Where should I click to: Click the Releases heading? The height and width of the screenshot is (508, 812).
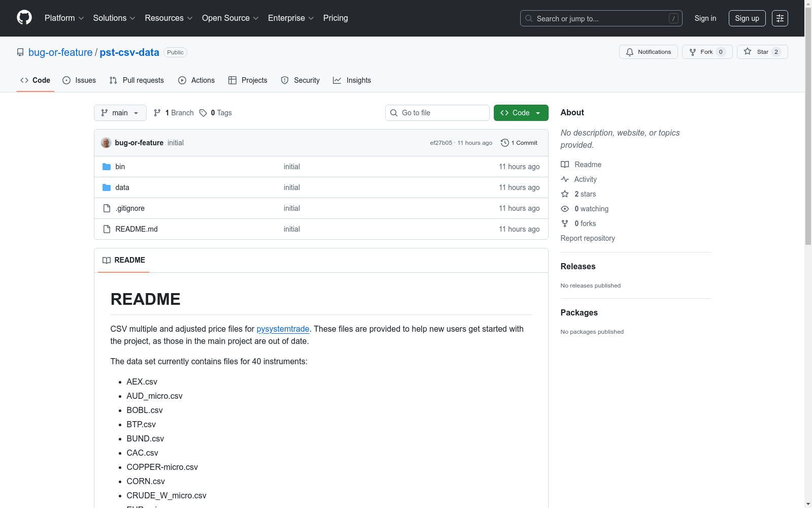pyautogui.click(x=578, y=266)
